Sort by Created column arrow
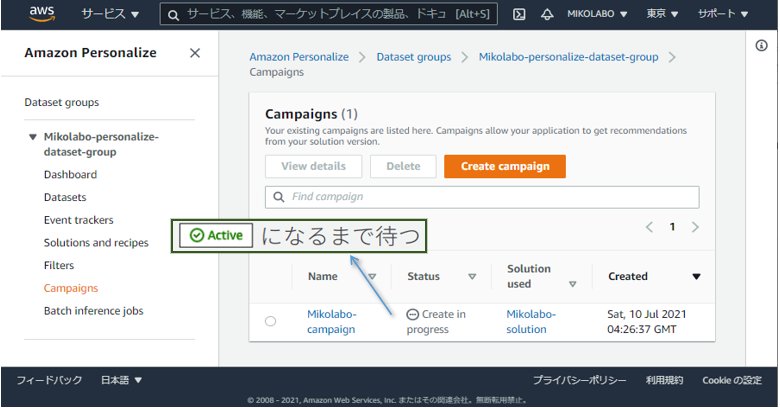 (x=696, y=277)
